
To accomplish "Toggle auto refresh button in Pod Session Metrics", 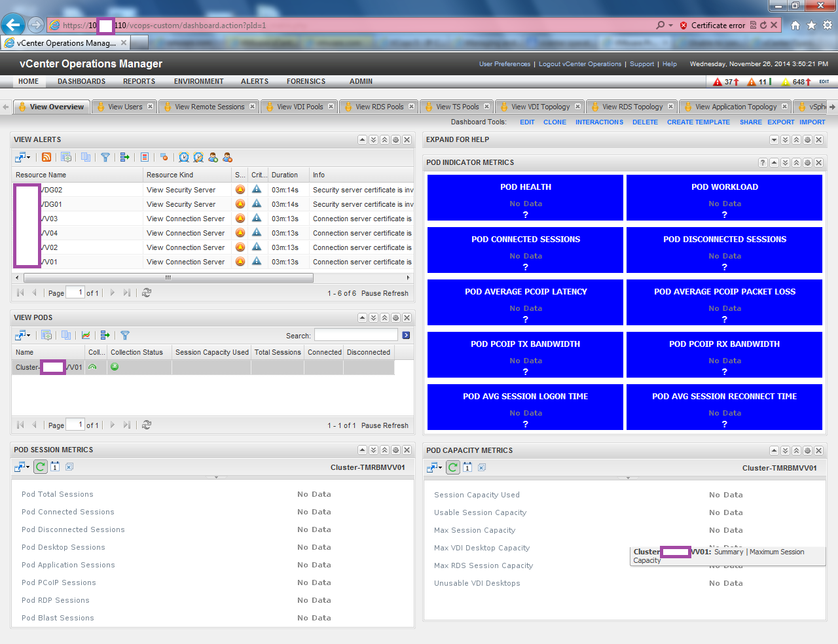I will [41, 467].
